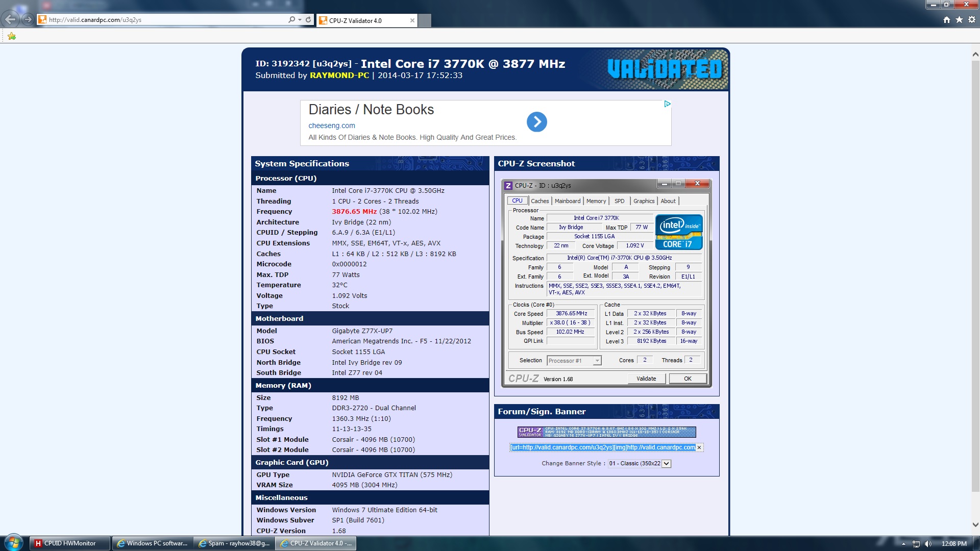Image resolution: width=980 pixels, height=551 pixels.
Task: Open Favorites star icon at top right
Action: tap(959, 20)
